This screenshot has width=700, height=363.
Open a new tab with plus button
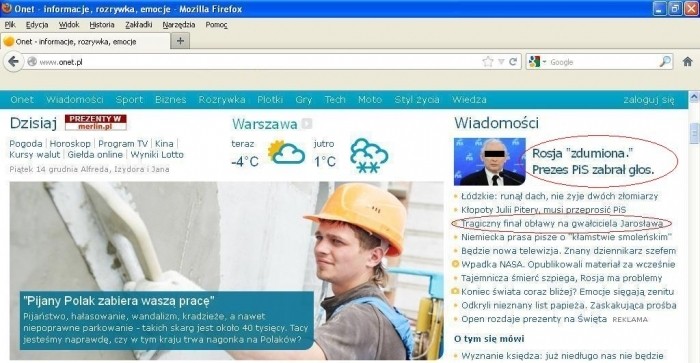[180, 41]
